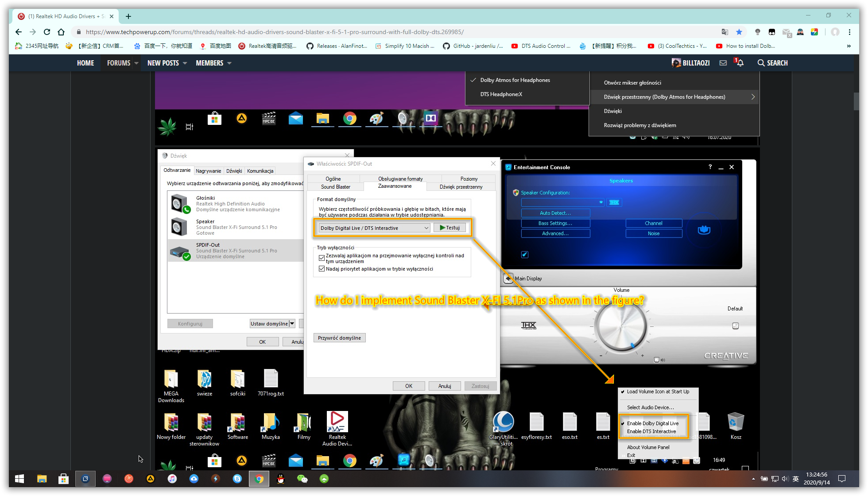Choose 'Select Audio Device...' menu entry

[x=651, y=407]
